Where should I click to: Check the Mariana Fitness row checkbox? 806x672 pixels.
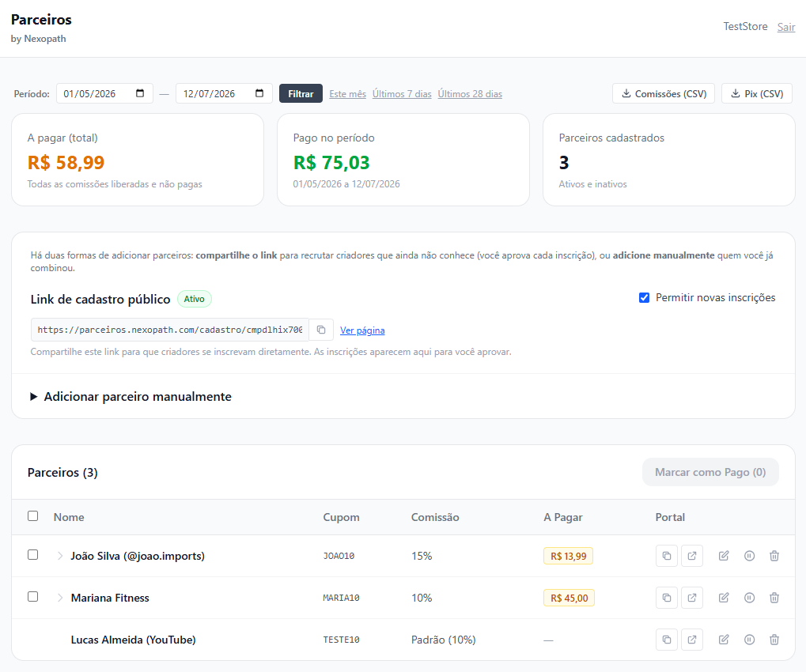tap(33, 596)
